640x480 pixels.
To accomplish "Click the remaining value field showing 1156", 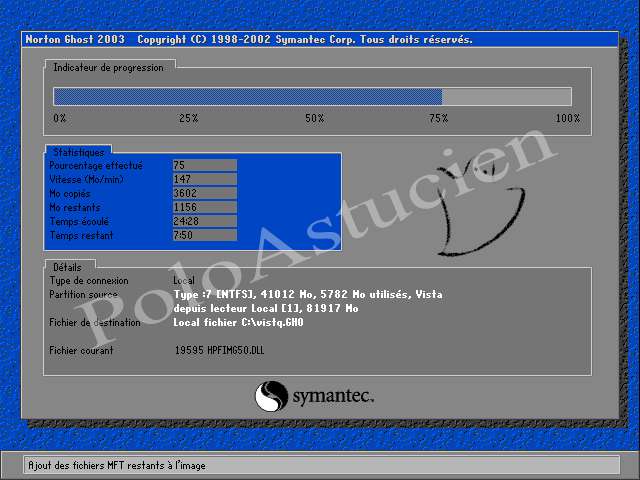I will [205, 207].
